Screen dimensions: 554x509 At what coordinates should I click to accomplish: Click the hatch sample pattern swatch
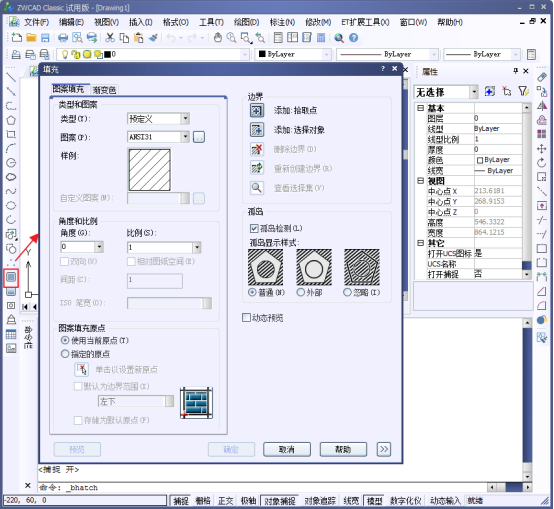[x=149, y=170]
